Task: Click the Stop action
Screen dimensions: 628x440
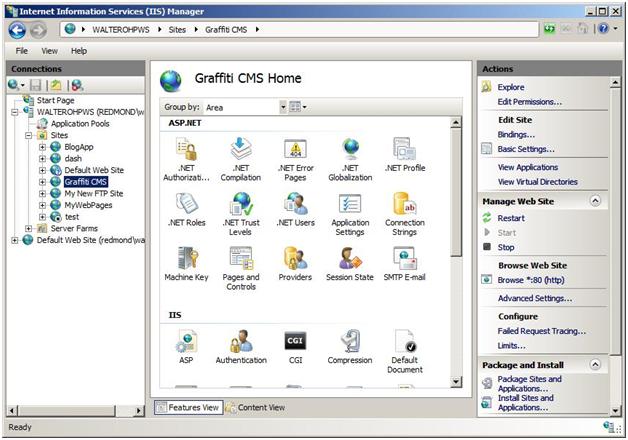Action: [506, 247]
